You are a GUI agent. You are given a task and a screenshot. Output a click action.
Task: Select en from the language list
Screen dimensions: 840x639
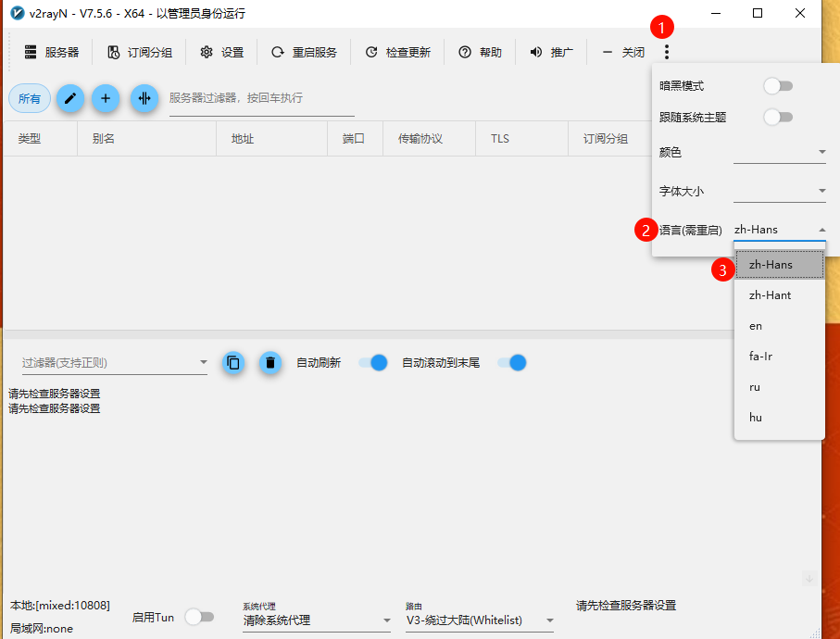(757, 326)
